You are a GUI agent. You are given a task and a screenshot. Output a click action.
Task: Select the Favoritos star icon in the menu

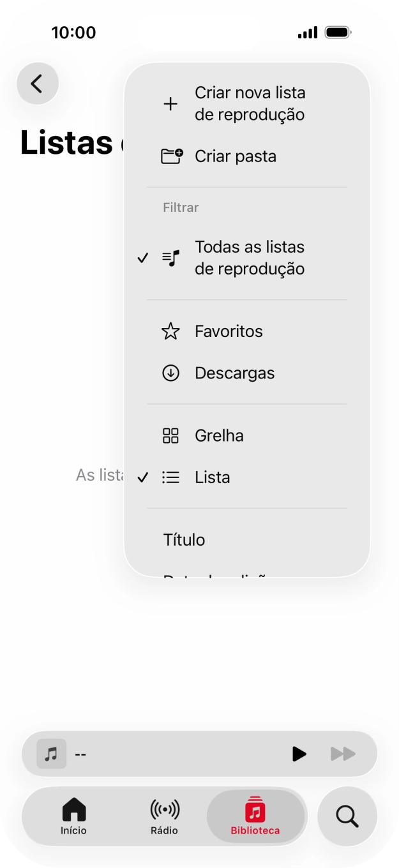(170, 331)
